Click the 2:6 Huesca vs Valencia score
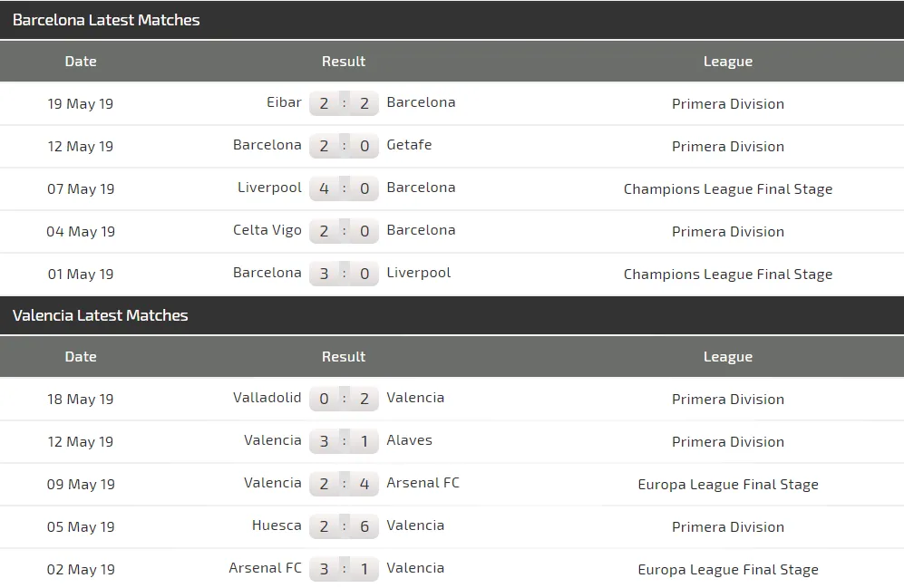The height and width of the screenshot is (588, 904). [344, 526]
